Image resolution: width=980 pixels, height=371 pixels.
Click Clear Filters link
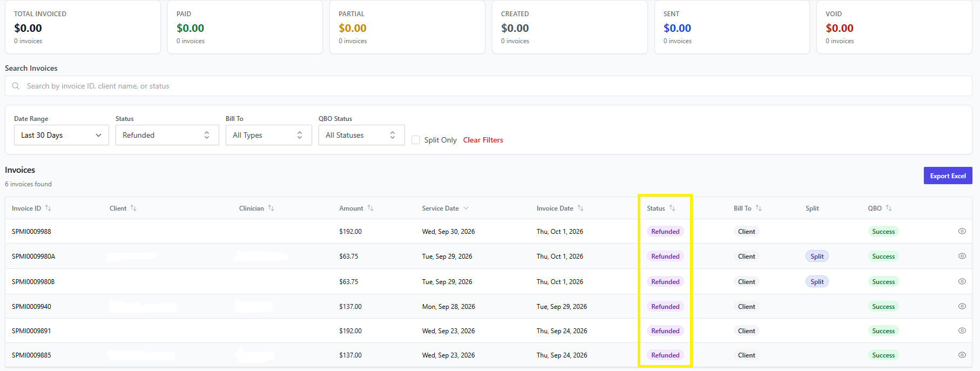[483, 140]
